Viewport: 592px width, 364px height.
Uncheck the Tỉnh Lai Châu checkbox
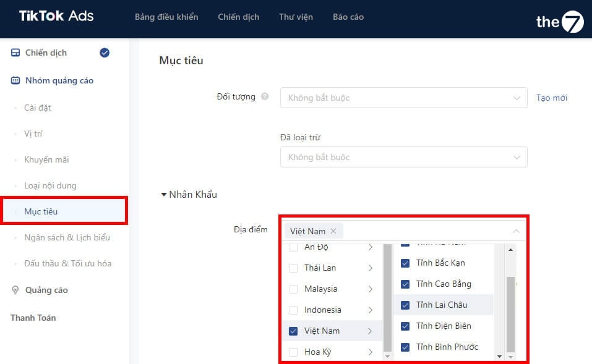(405, 305)
